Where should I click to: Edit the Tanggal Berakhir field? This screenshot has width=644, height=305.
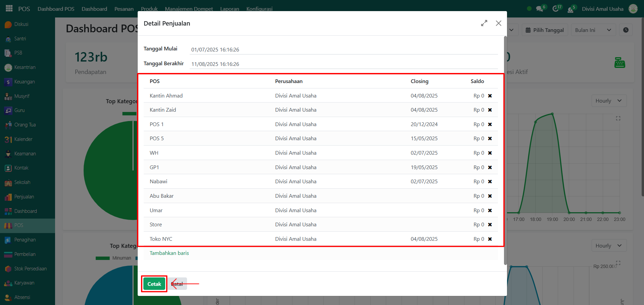342,64
